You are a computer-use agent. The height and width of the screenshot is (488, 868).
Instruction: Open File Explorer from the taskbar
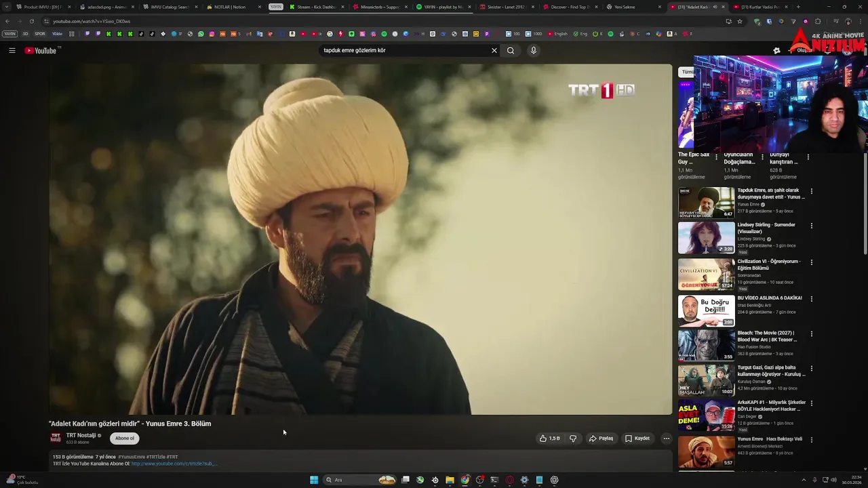(450, 480)
